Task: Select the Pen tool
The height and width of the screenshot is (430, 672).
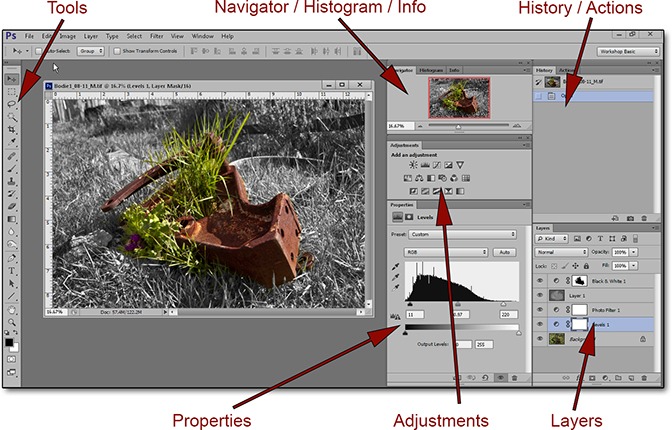Action: pos(12,258)
